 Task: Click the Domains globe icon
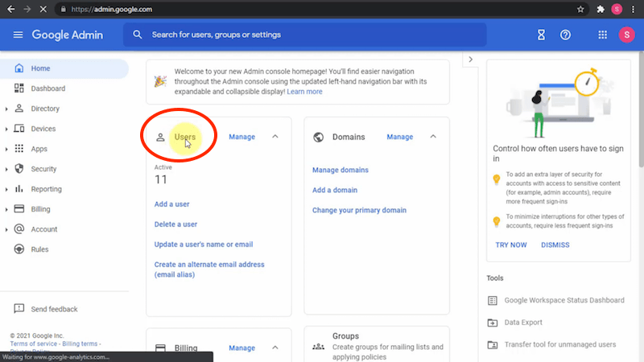point(318,137)
